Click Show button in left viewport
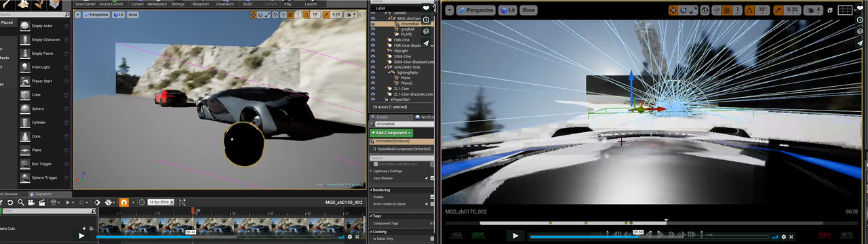The width and height of the screenshot is (868, 244). (132, 14)
